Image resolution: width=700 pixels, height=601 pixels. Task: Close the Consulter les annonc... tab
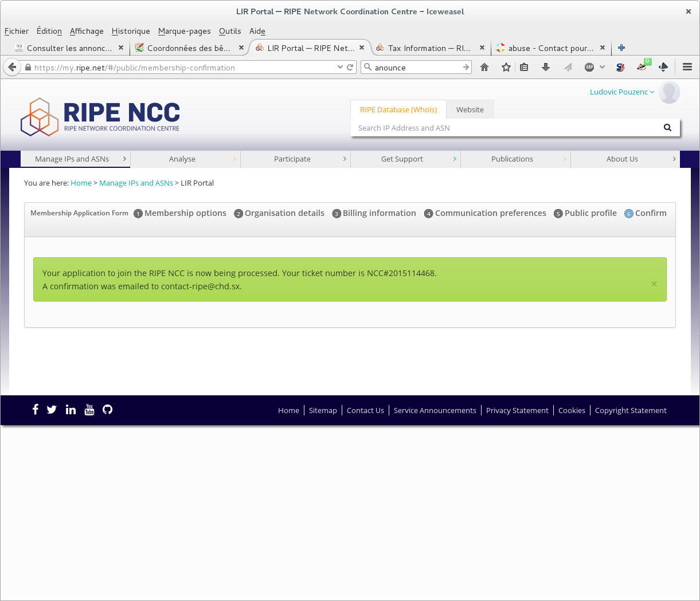coord(121,48)
